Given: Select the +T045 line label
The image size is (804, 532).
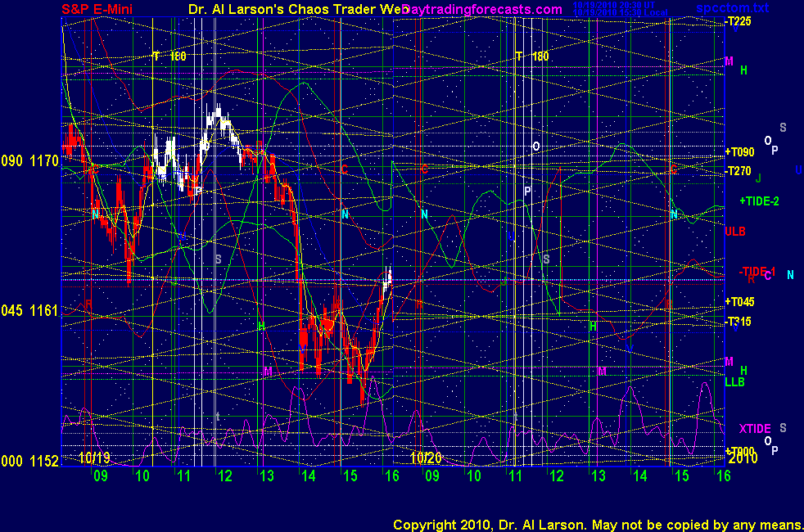Looking at the screenshot, I should (x=739, y=301).
